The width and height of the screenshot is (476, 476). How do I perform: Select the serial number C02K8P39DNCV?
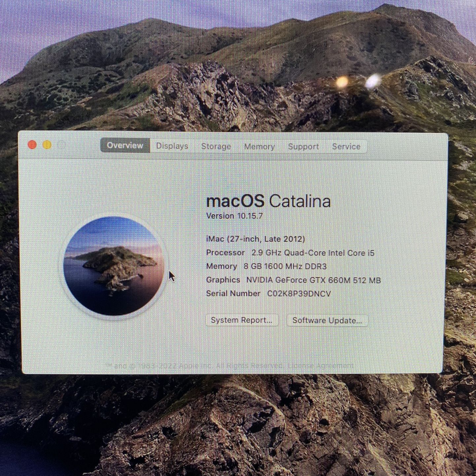pyautogui.click(x=299, y=294)
